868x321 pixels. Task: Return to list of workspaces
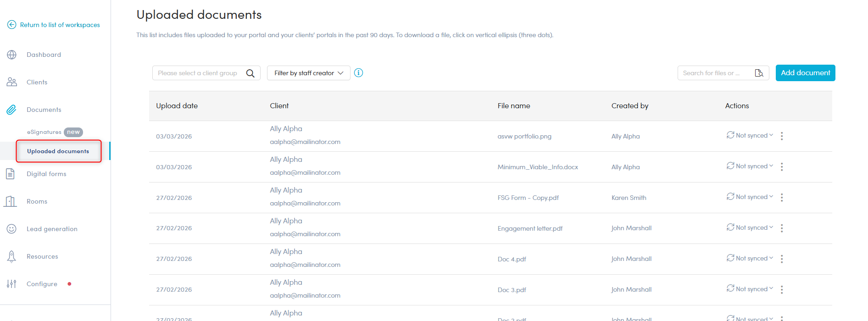pos(60,25)
